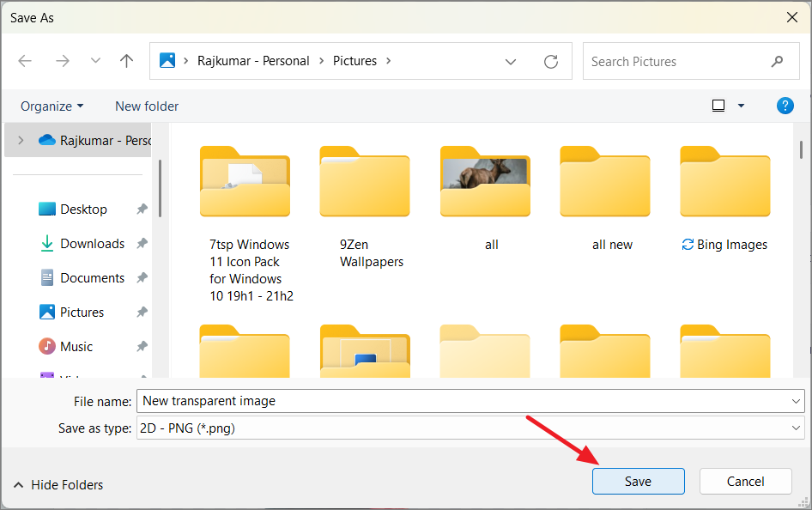Select Rajkumar - Personal in address path
812x510 pixels.
(252, 61)
